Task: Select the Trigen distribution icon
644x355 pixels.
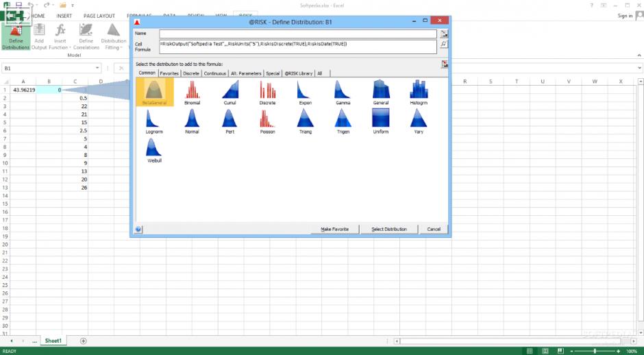Action: tap(343, 121)
